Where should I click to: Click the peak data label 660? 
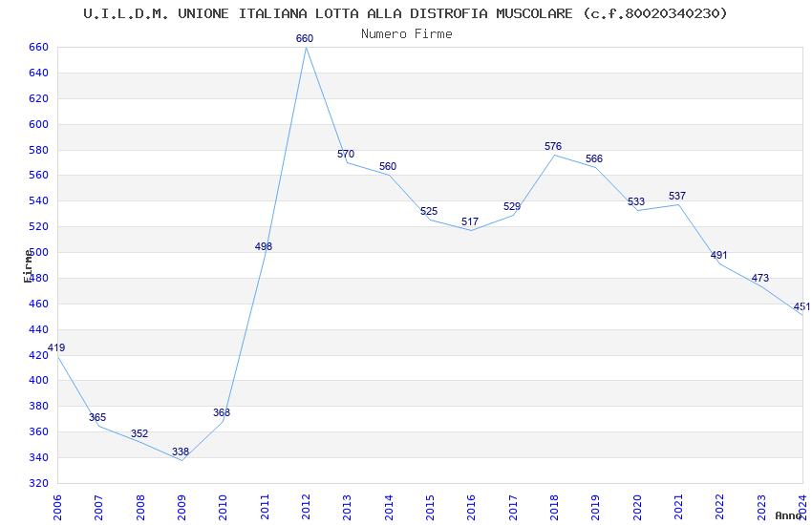point(305,38)
